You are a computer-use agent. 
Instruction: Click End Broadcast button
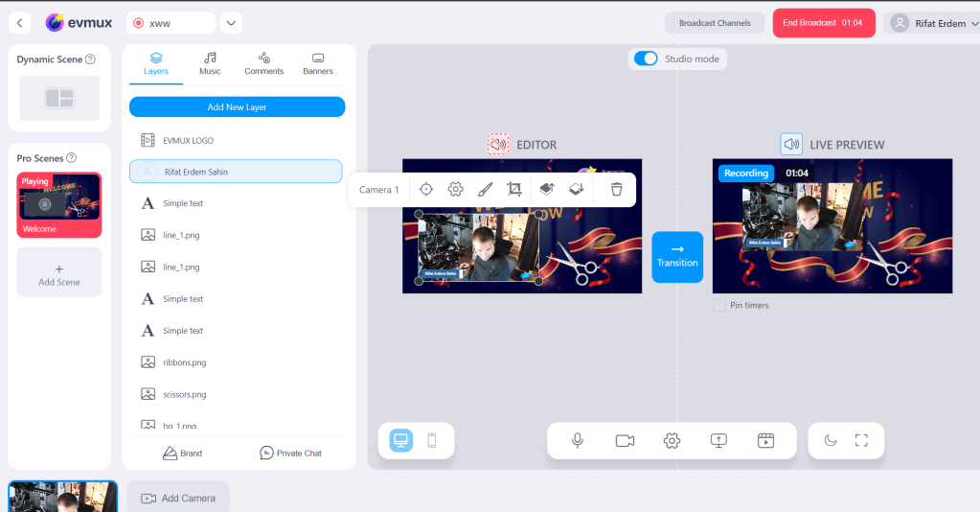click(824, 23)
